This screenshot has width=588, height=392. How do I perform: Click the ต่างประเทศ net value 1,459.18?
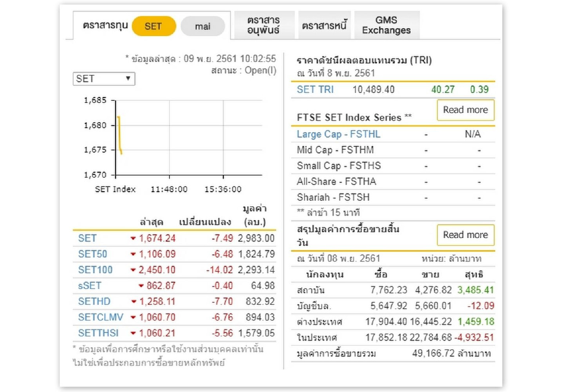476,322
